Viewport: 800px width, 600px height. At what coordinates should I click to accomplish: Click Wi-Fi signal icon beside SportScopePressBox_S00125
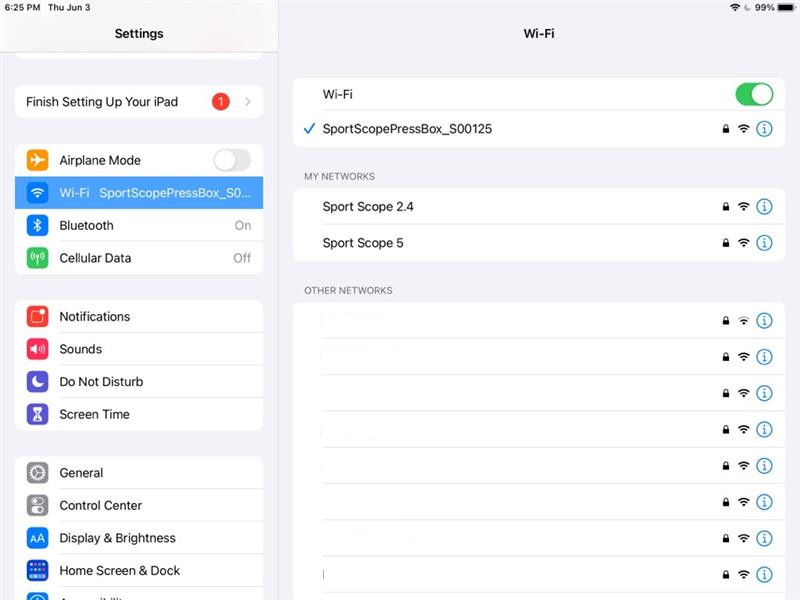[744, 129]
